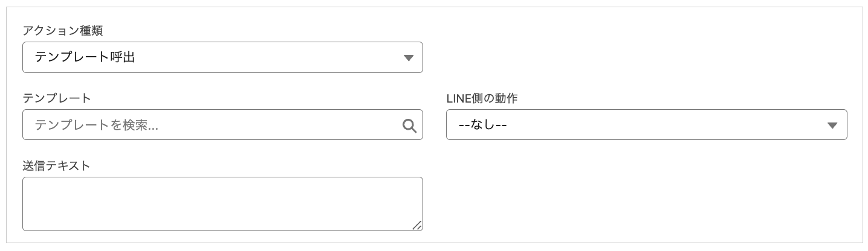The height and width of the screenshot is (251, 868).
Task: Click inside the 送信テキスト text area
Action: [x=222, y=204]
